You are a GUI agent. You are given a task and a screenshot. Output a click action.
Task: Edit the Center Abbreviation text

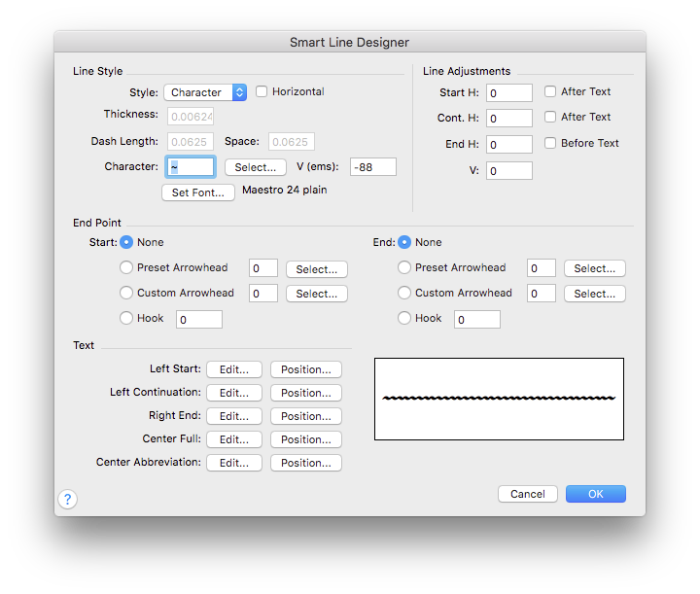(234, 463)
